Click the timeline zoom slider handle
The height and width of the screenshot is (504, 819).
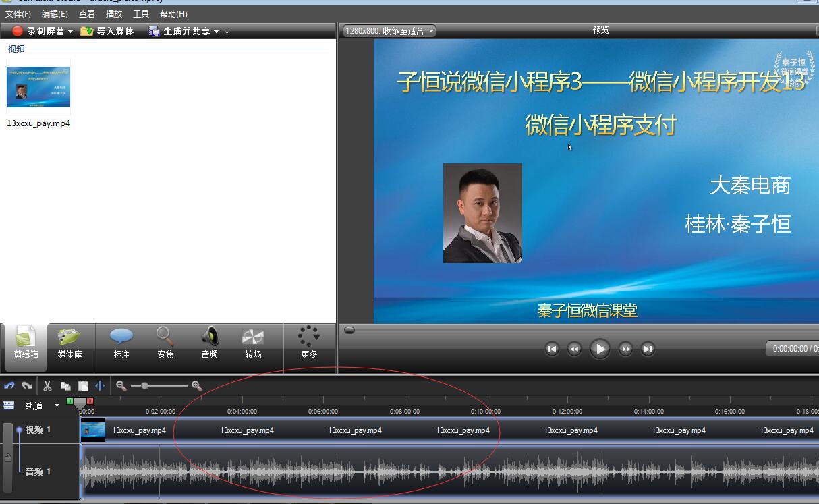144,386
